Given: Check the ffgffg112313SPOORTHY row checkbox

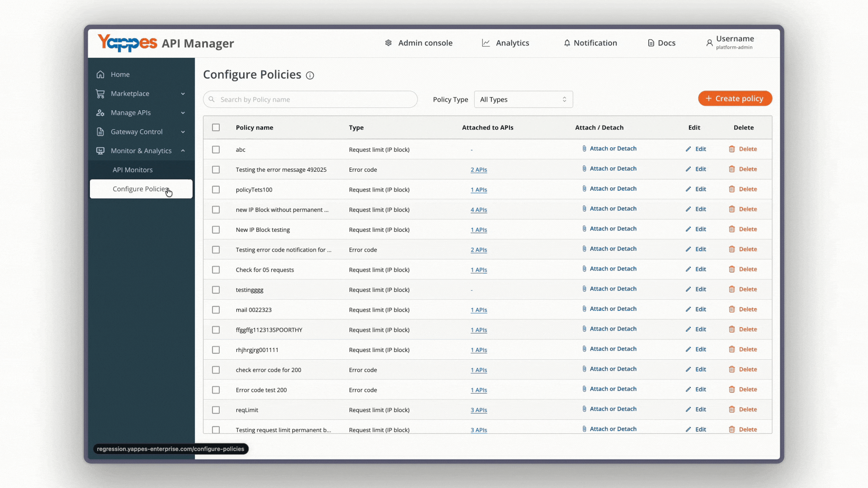Looking at the screenshot, I should point(216,330).
